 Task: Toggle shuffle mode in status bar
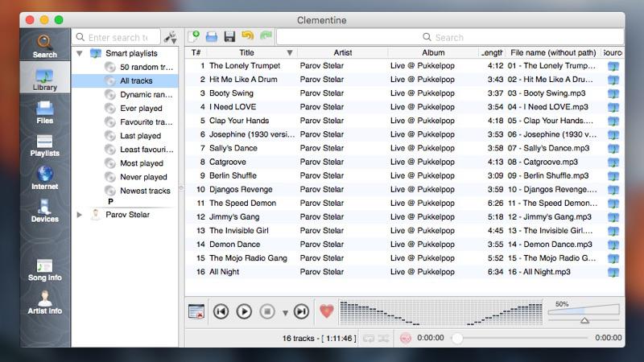pos(384,338)
